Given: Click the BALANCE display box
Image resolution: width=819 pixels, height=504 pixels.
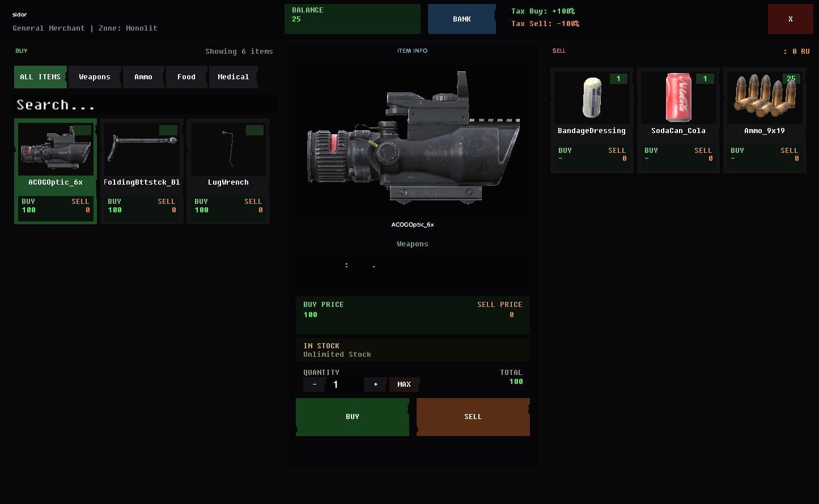Looking at the screenshot, I should pos(353,19).
